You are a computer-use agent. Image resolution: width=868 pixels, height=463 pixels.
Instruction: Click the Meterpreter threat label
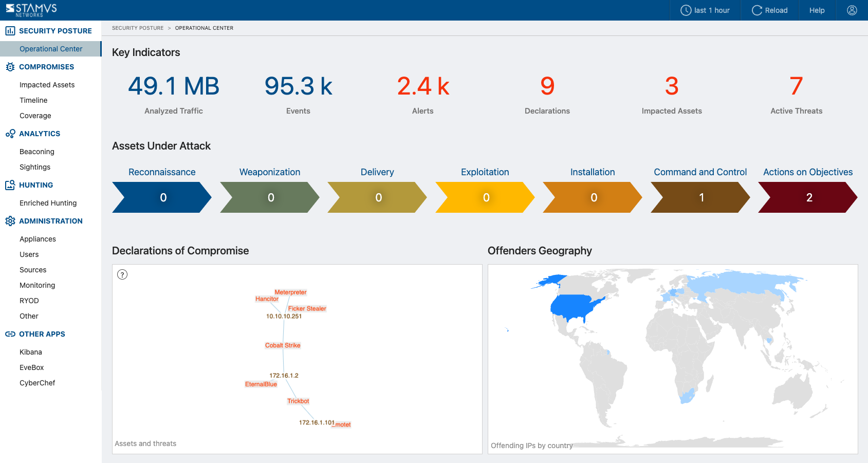click(x=290, y=292)
